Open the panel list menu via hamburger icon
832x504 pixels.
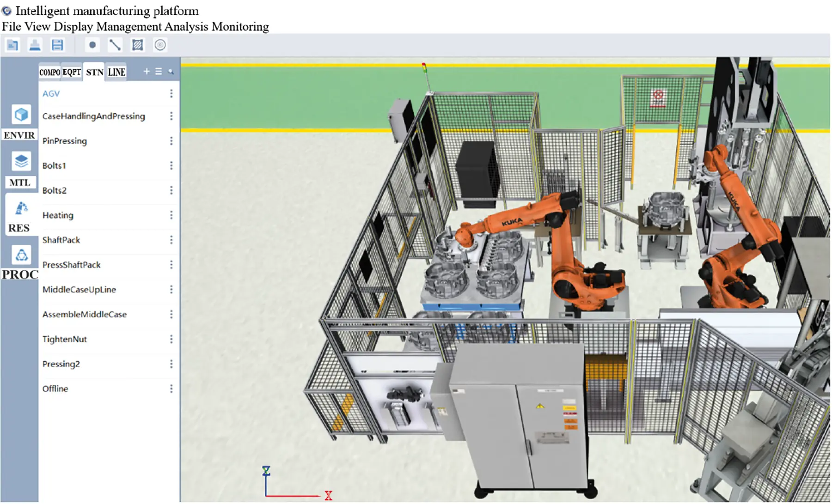159,72
